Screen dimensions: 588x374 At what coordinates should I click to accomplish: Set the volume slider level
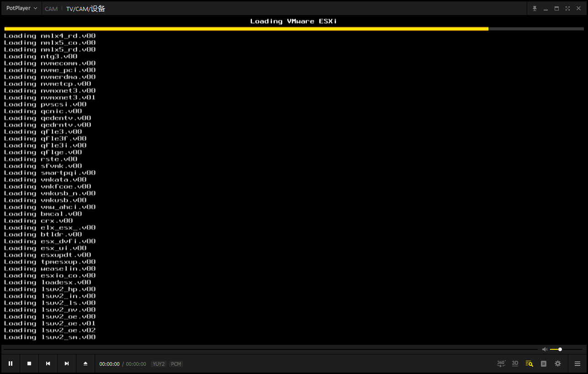click(566, 349)
